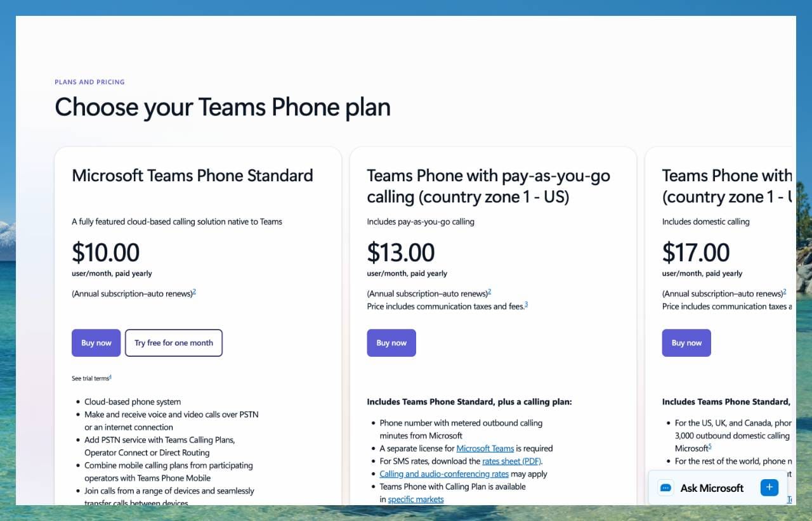Click footnote 2 under the $10.00 price
Image resolution: width=812 pixels, height=521 pixels.
194,292
